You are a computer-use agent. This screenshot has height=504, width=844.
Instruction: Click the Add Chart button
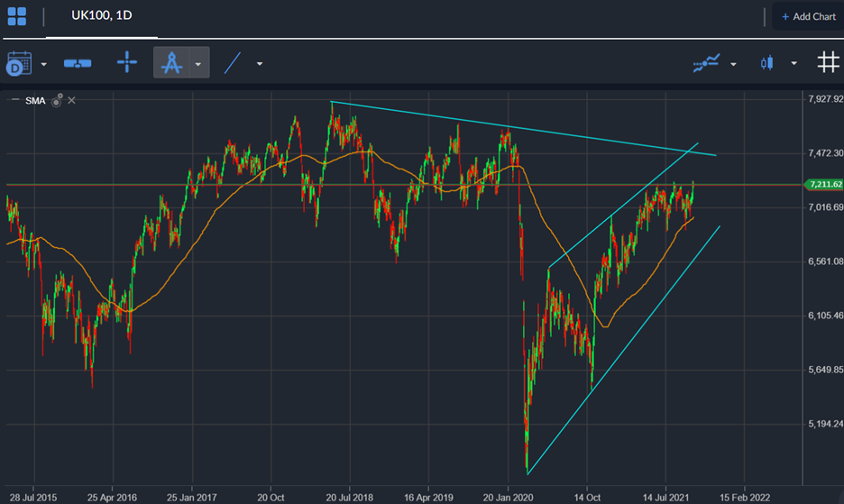(809, 17)
